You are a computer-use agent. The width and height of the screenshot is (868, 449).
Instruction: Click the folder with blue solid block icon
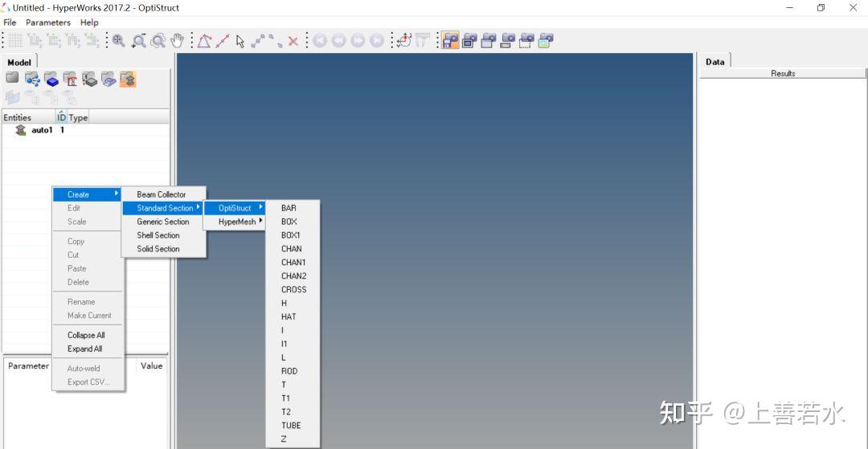[x=51, y=79]
